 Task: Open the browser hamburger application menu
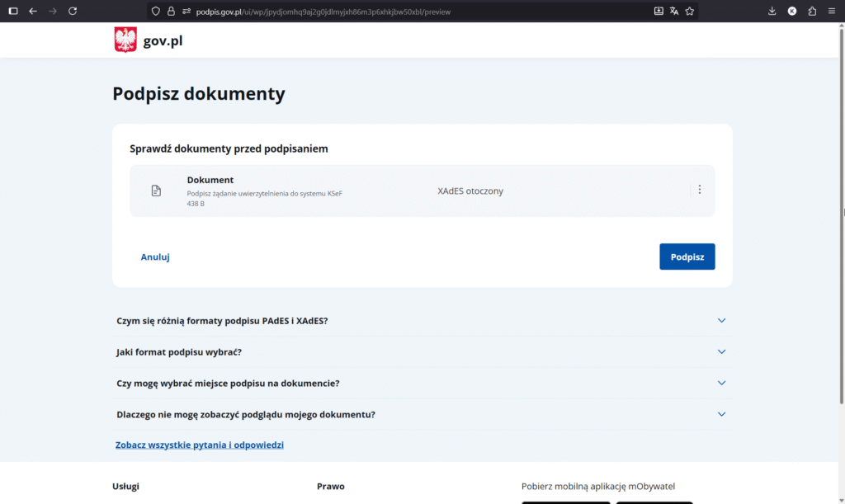[831, 11]
